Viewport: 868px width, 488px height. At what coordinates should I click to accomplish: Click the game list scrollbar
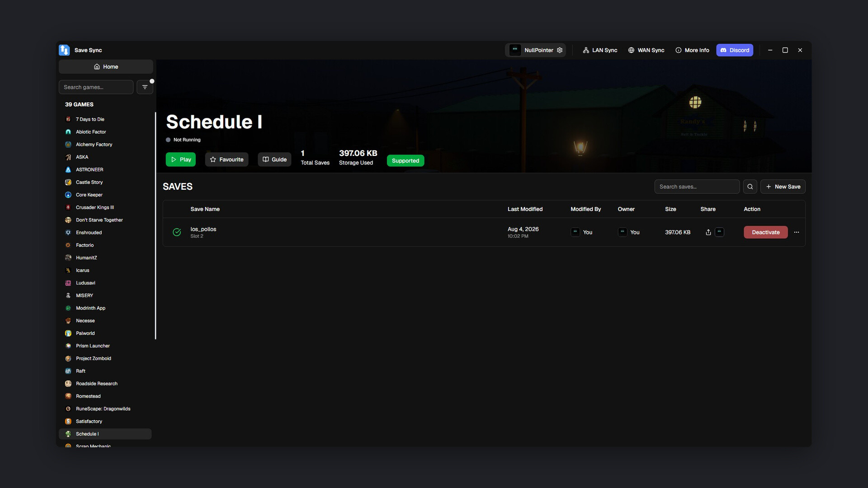coord(156,225)
